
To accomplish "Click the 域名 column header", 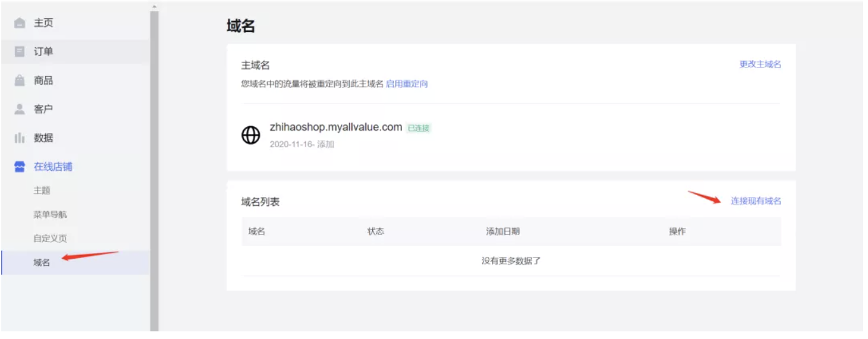I will click(x=256, y=231).
